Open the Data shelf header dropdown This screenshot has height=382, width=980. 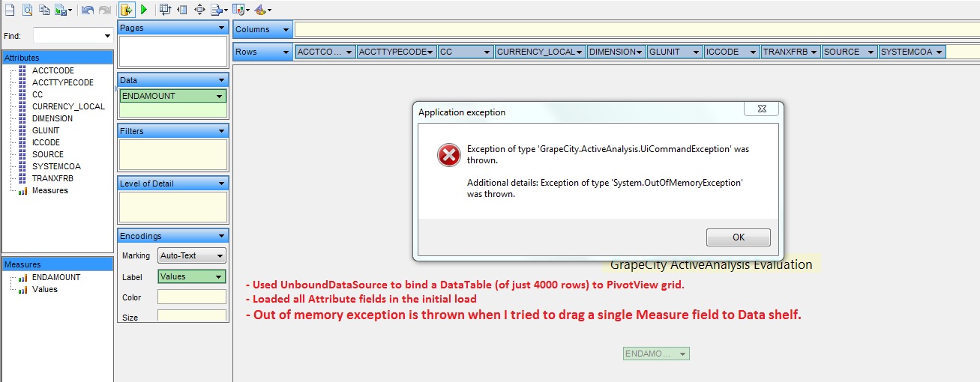(220, 80)
